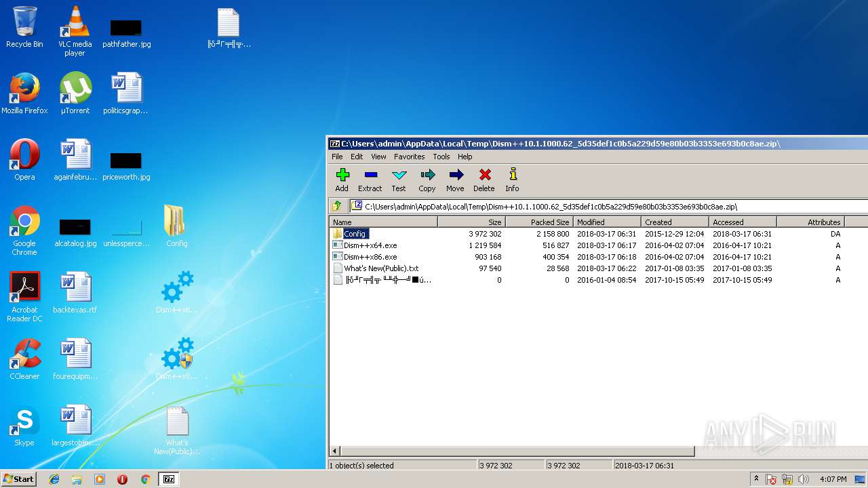Open the Windows Start menu
This screenshot has width=868, height=488.
(18, 479)
